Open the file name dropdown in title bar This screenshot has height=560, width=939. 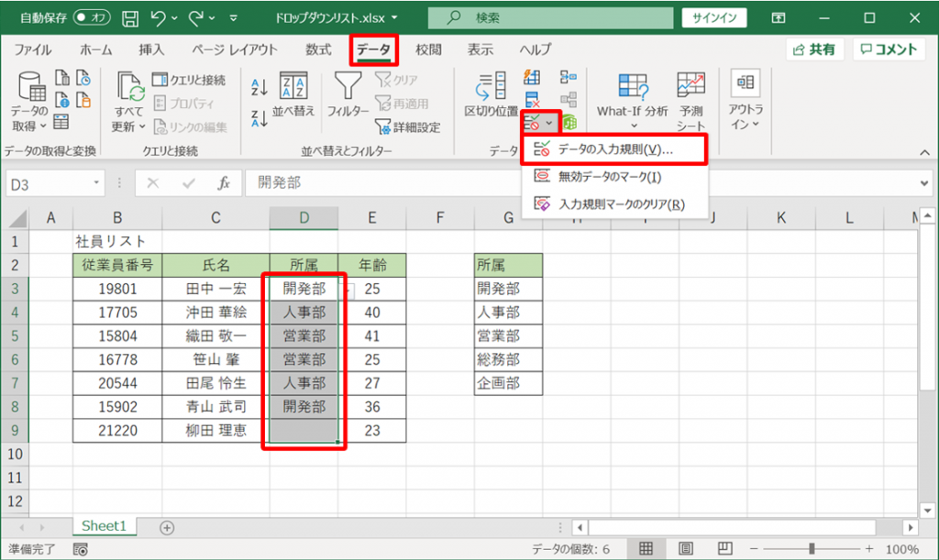(x=394, y=18)
